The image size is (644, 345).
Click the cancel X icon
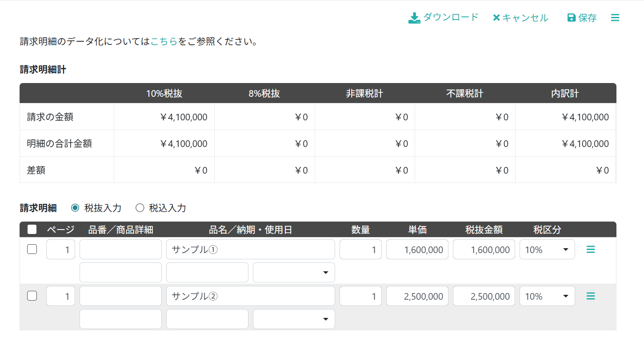pyautogui.click(x=496, y=18)
